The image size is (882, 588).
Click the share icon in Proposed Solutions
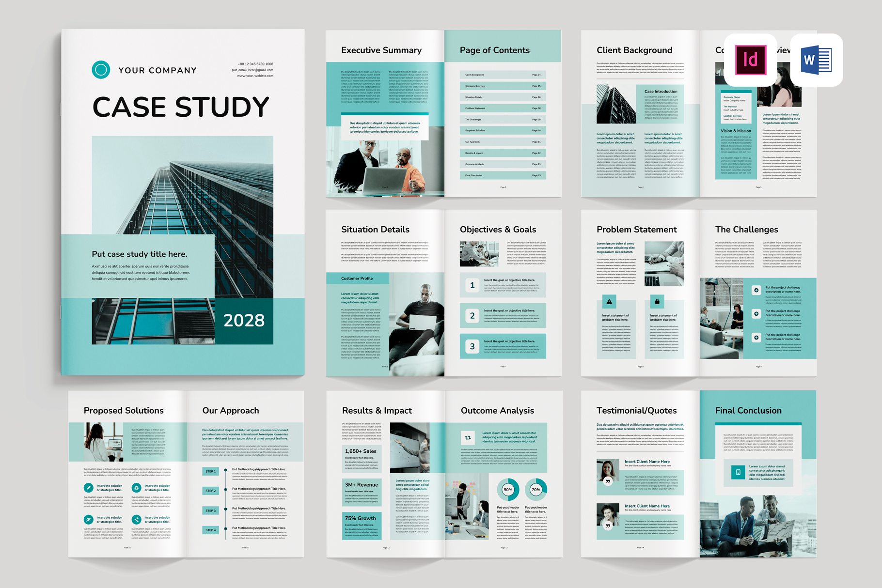pyautogui.click(x=136, y=520)
